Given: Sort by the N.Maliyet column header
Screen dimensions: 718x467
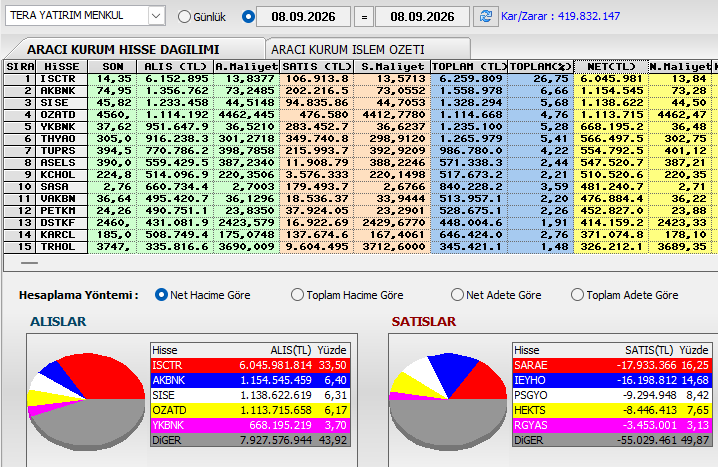Looking at the screenshot, I should [x=680, y=67].
